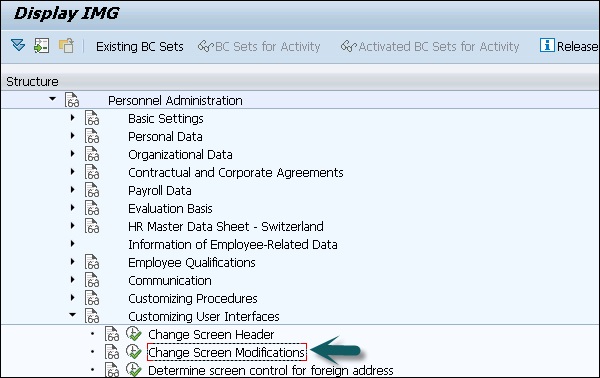The width and height of the screenshot is (600, 378).
Task: Select the Change Screen Header text
Action: point(211,334)
